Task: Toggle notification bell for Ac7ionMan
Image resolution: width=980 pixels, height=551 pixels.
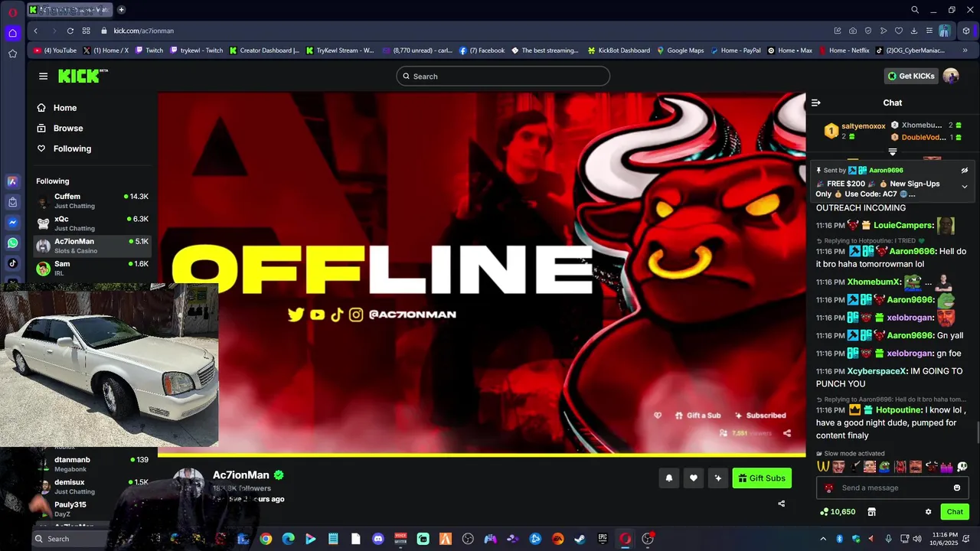Action: point(669,478)
